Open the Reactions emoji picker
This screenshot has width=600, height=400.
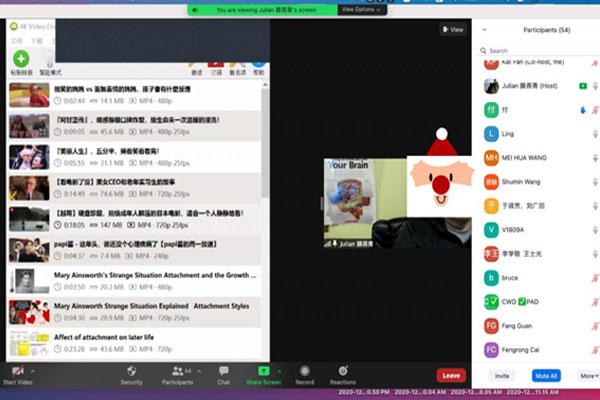[x=343, y=371]
